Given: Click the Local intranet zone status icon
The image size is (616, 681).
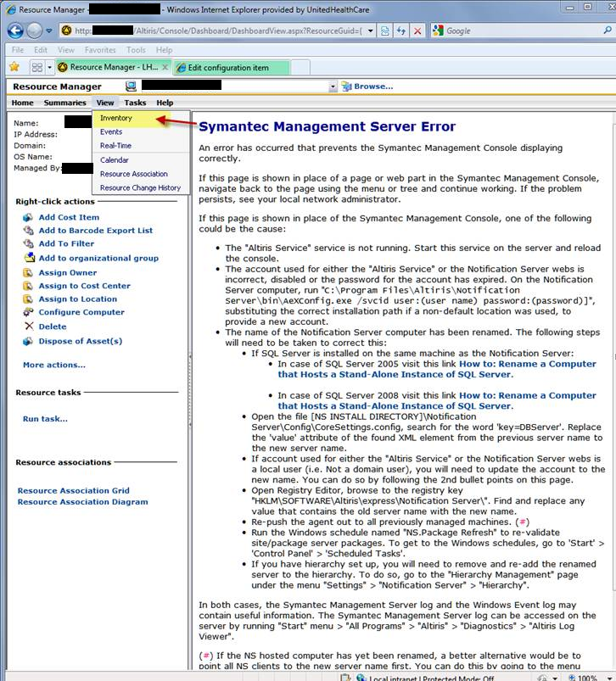Looking at the screenshot, I should tap(361, 678).
